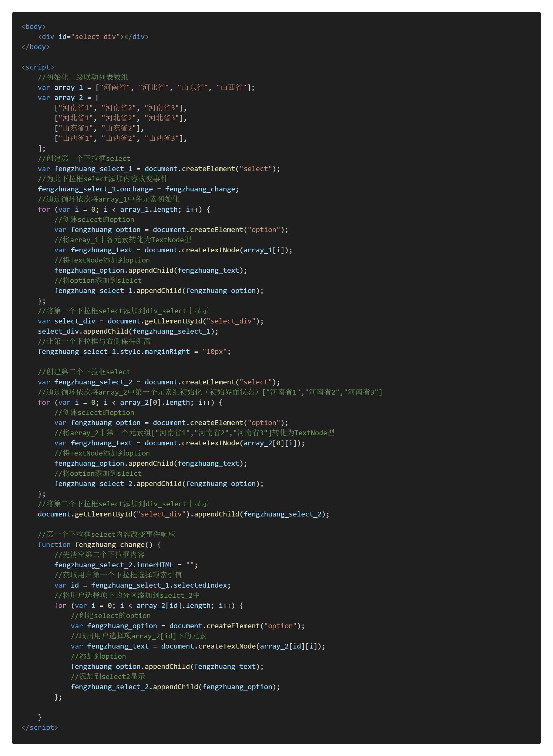
Task: Click the marginRight property
Action: tap(167, 351)
